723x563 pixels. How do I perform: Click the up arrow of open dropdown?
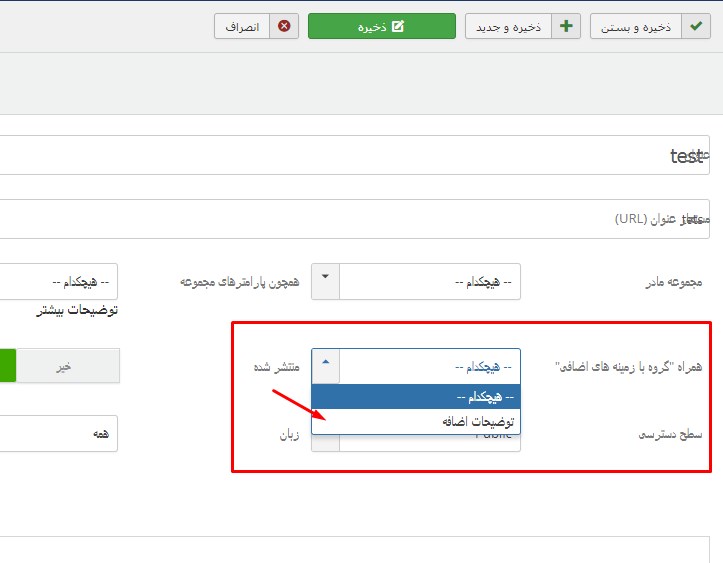[326, 362]
